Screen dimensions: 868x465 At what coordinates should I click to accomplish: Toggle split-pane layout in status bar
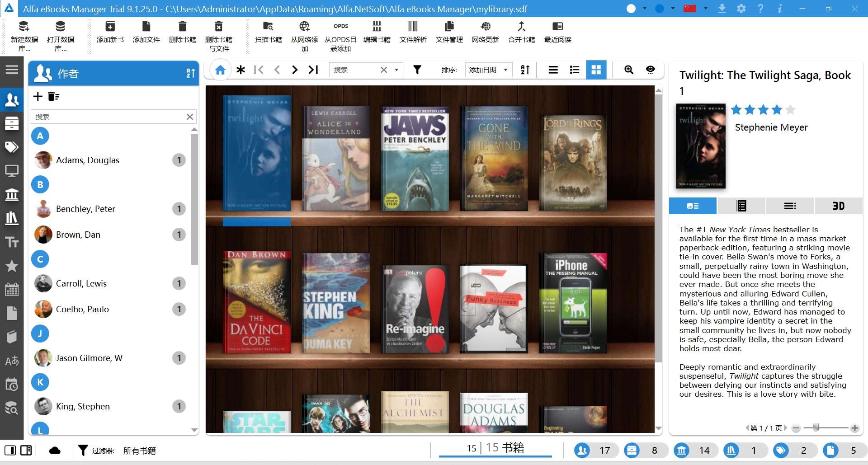pos(26,451)
